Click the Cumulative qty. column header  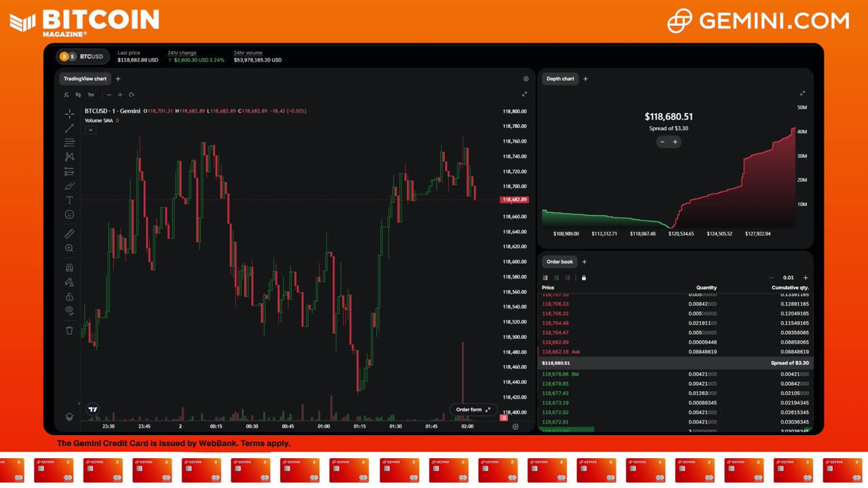point(790,287)
